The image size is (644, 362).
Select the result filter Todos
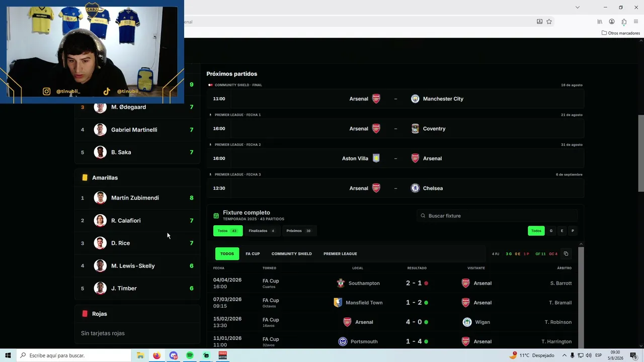[x=536, y=231]
